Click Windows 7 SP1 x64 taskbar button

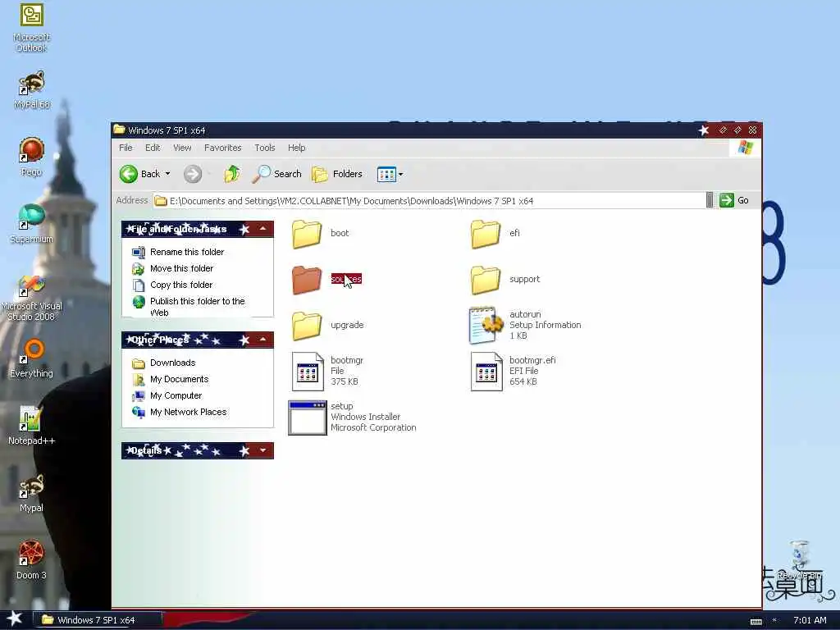coord(97,620)
